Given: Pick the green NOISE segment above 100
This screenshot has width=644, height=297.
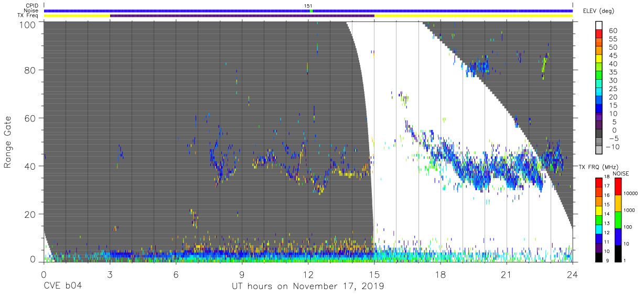Looking at the screenshot, I should (x=618, y=220).
